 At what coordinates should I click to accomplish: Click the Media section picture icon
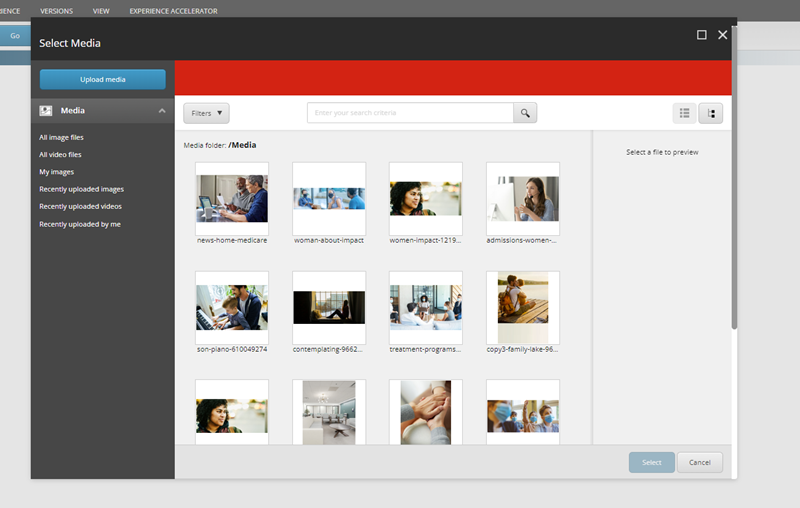pos(46,111)
